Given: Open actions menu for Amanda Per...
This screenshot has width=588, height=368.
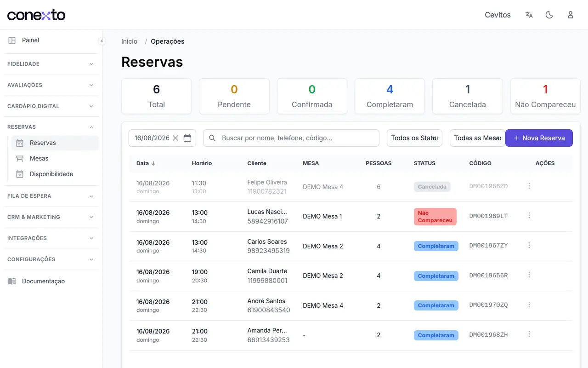Looking at the screenshot, I should click(x=529, y=334).
